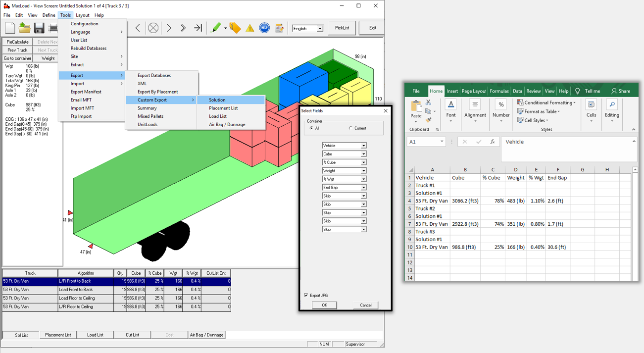The image size is (644, 353).
Task: Select the Current container radio button
Action: pos(351,128)
